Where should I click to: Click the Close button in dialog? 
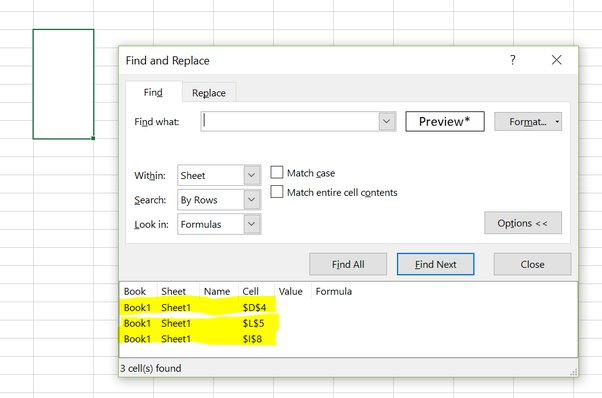[x=532, y=264]
